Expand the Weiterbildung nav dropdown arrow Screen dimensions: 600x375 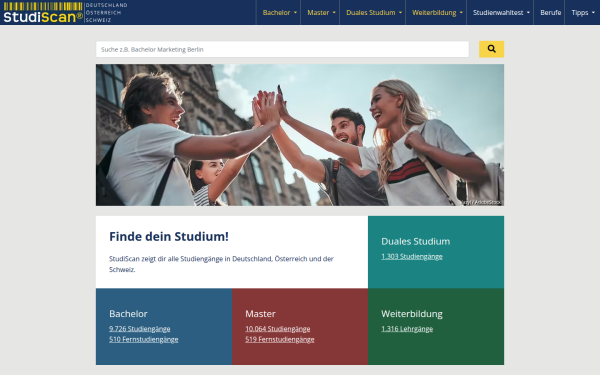[x=461, y=13]
